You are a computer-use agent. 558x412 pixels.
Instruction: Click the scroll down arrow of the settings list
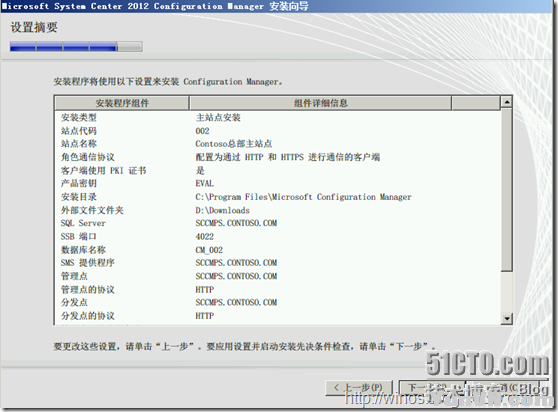(x=506, y=318)
